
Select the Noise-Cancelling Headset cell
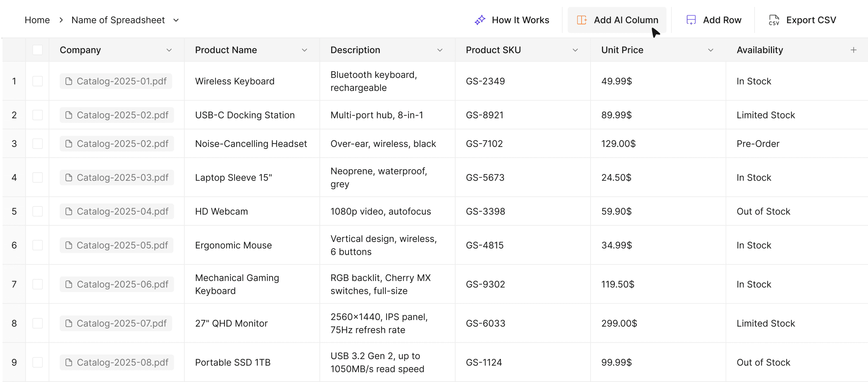coord(252,144)
